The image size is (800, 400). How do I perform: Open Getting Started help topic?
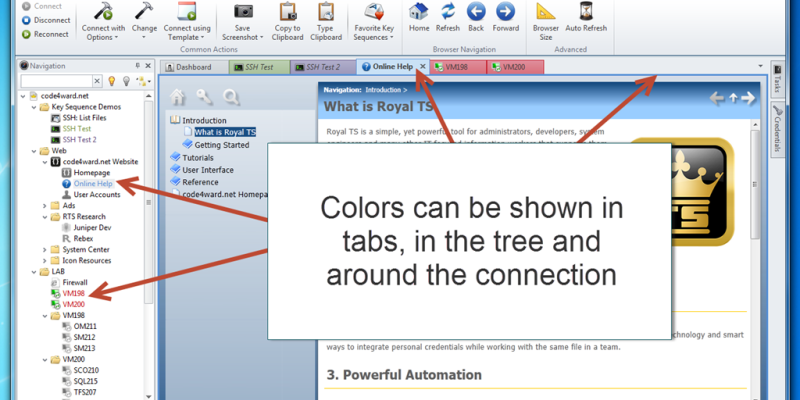coord(221,144)
